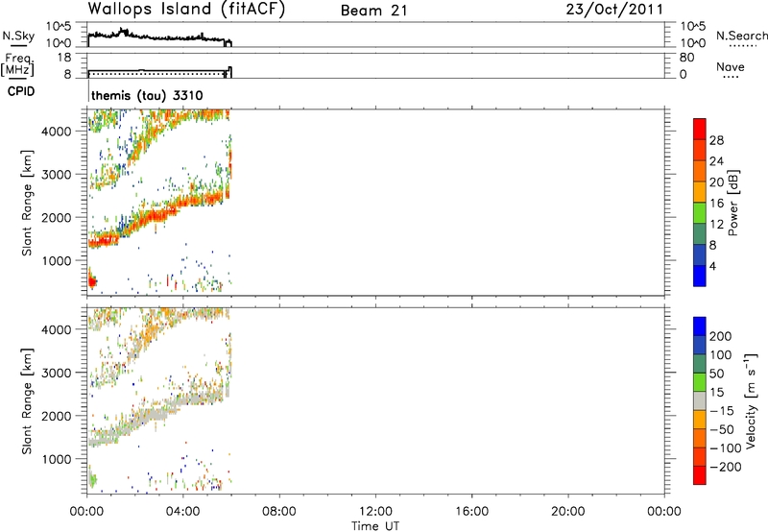Click the 'Time UT' axis label
768x532 pixels.
[375, 526]
